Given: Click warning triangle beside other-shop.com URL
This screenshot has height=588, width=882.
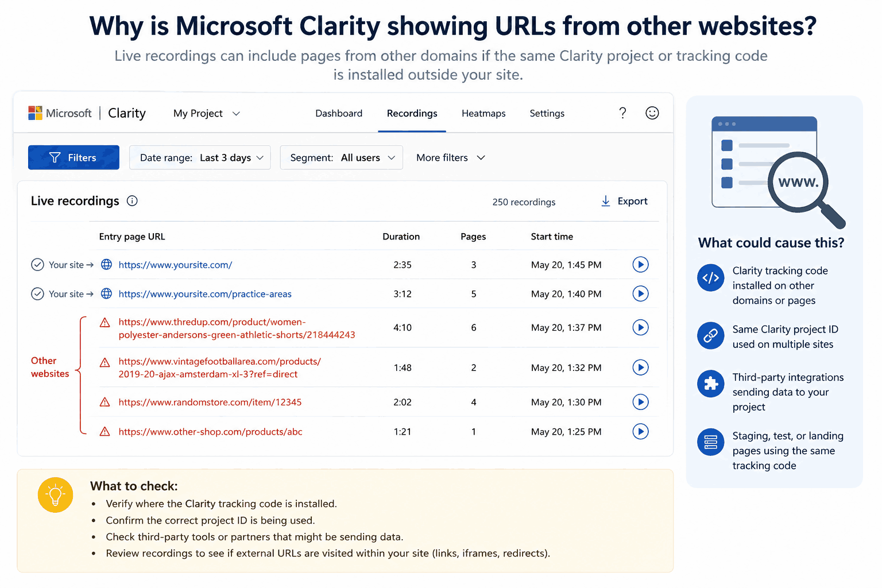Looking at the screenshot, I should [105, 432].
